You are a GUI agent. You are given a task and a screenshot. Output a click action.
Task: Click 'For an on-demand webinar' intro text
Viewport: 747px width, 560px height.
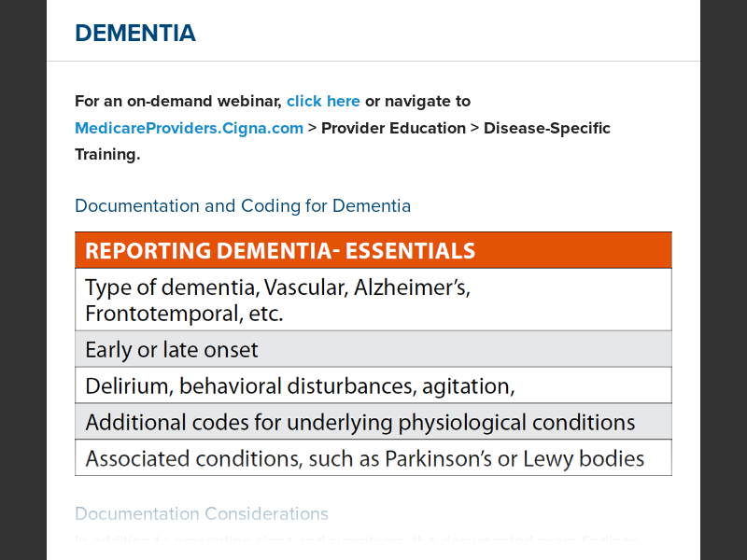(177, 101)
